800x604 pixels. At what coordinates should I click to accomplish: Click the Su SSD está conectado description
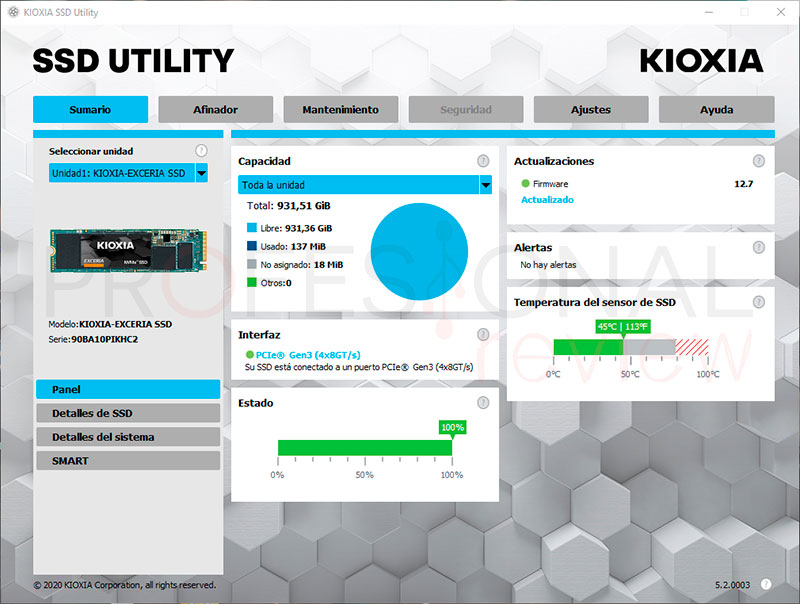tap(359, 367)
